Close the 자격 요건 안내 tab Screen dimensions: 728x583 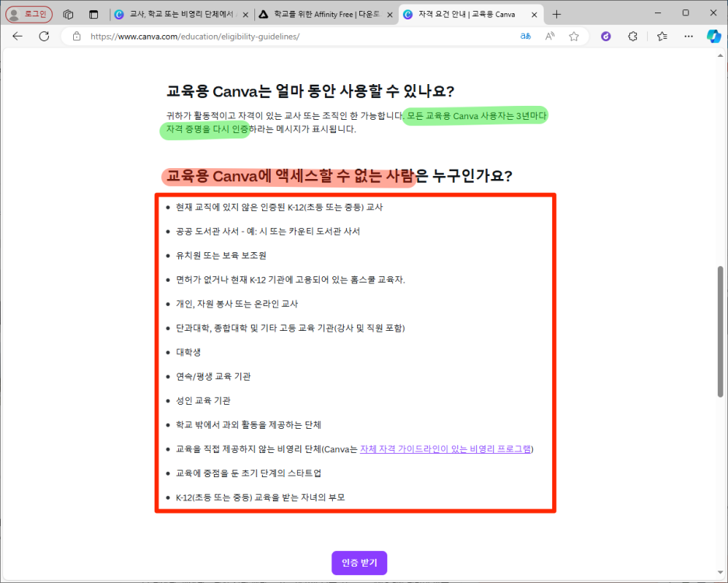click(534, 15)
